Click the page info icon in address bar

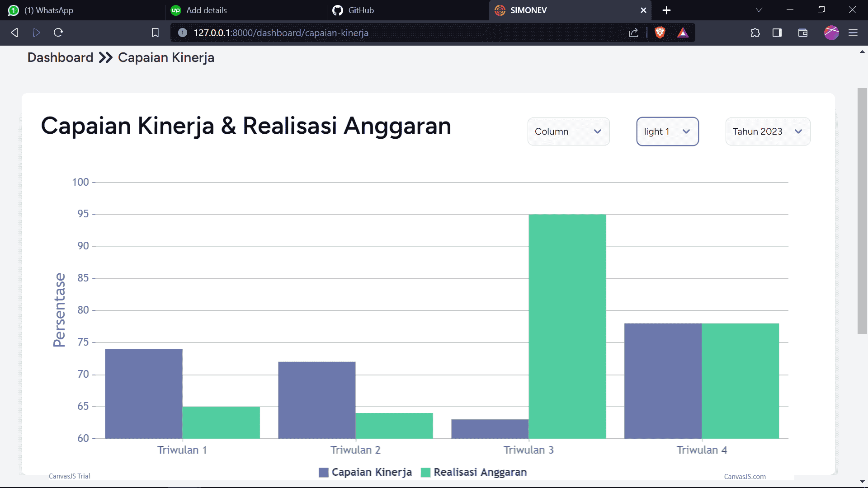[x=182, y=33]
